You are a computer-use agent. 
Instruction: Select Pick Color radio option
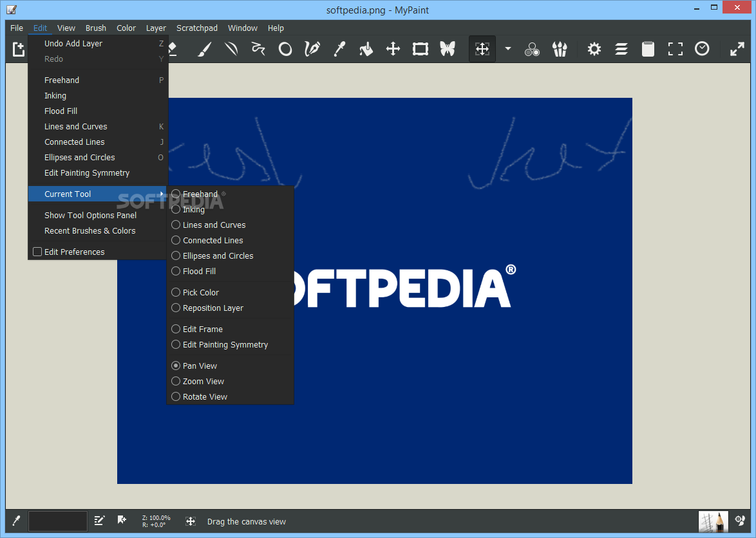[x=176, y=292]
